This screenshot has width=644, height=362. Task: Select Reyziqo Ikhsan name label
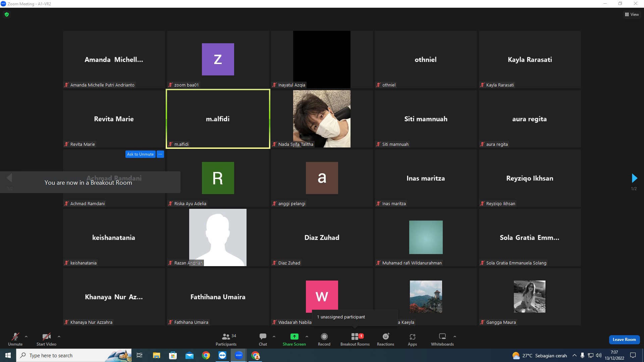tap(501, 204)
